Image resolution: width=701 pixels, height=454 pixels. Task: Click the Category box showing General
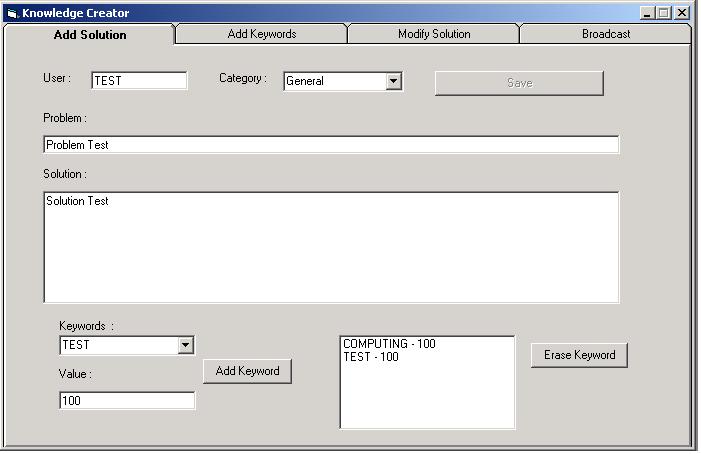[333, 81]
